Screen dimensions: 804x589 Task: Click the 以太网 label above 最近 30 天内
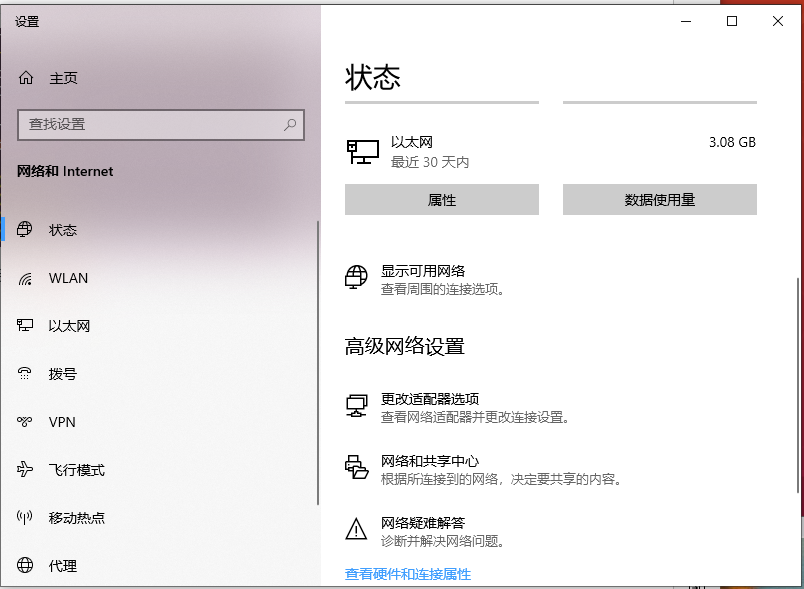pos(412,142)
